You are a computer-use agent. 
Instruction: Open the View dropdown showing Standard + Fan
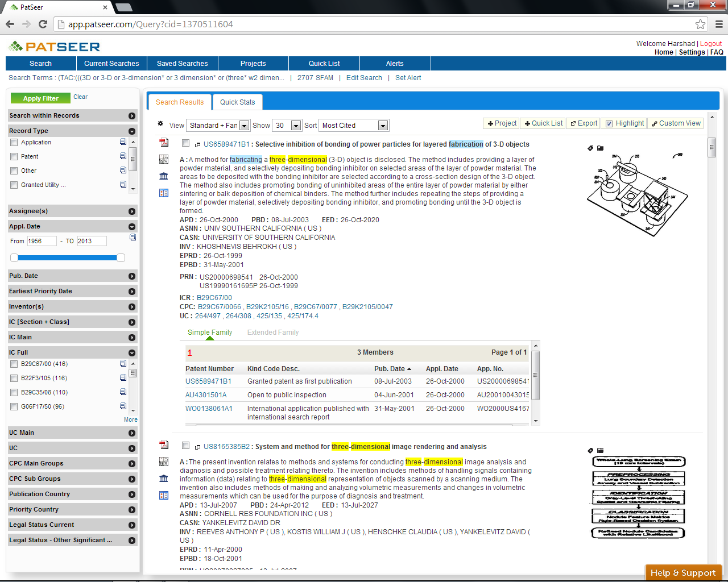(x=218, y=126)
